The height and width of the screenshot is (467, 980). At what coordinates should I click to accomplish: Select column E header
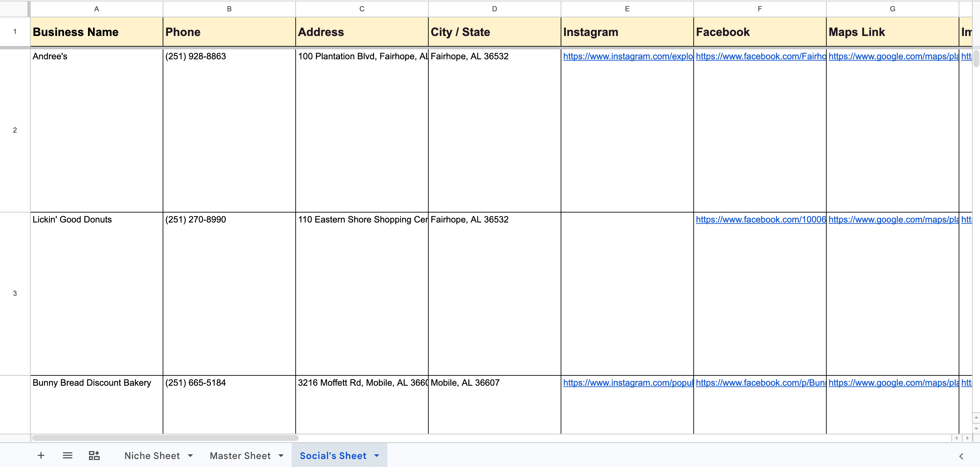point(627,9)
